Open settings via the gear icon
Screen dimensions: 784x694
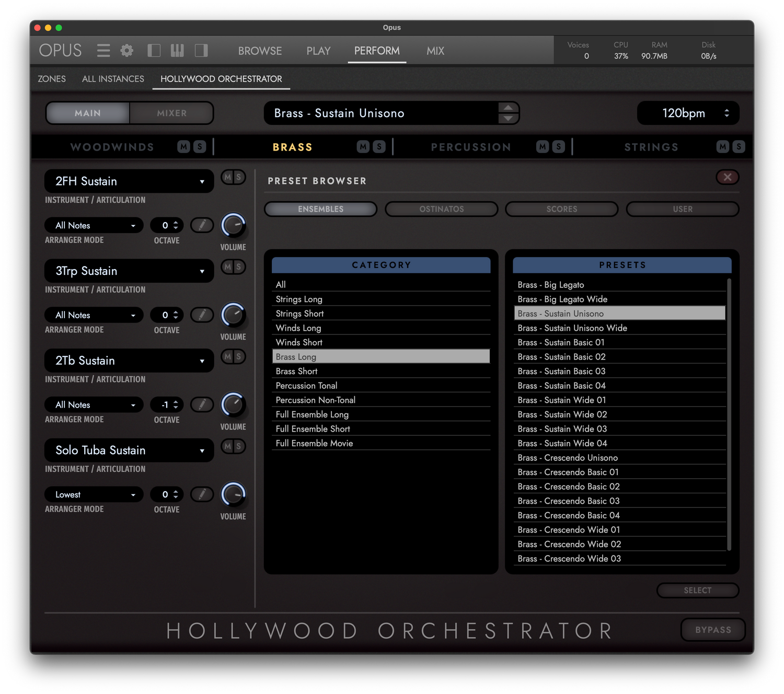tap(126, 51)
